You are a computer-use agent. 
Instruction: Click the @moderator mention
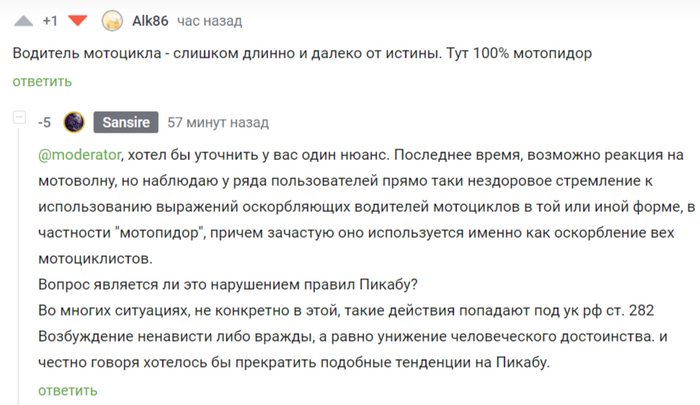79,154
